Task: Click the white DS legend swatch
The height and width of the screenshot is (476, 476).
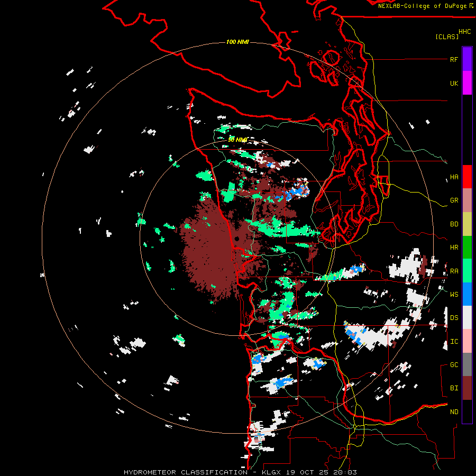Action: [x=467, y=317]
